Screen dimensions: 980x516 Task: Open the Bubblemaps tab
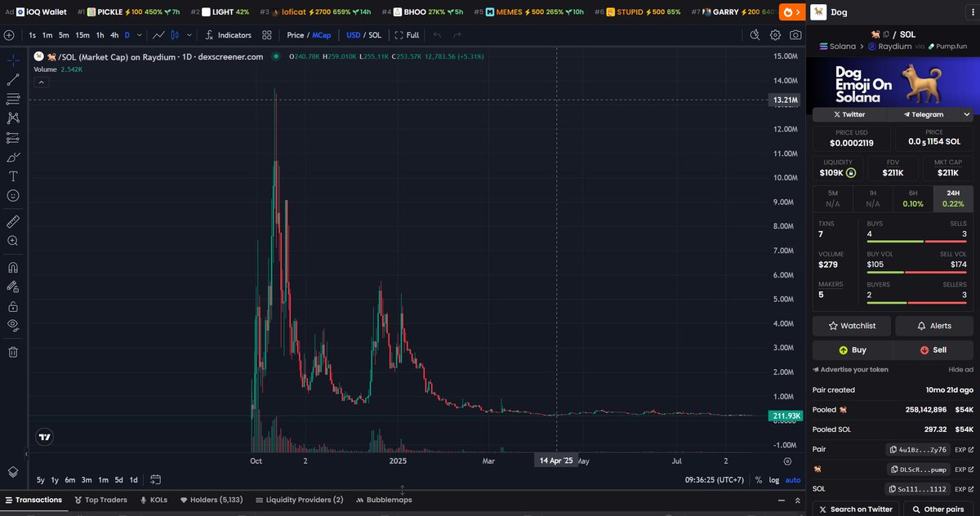(x=384, y=500)
